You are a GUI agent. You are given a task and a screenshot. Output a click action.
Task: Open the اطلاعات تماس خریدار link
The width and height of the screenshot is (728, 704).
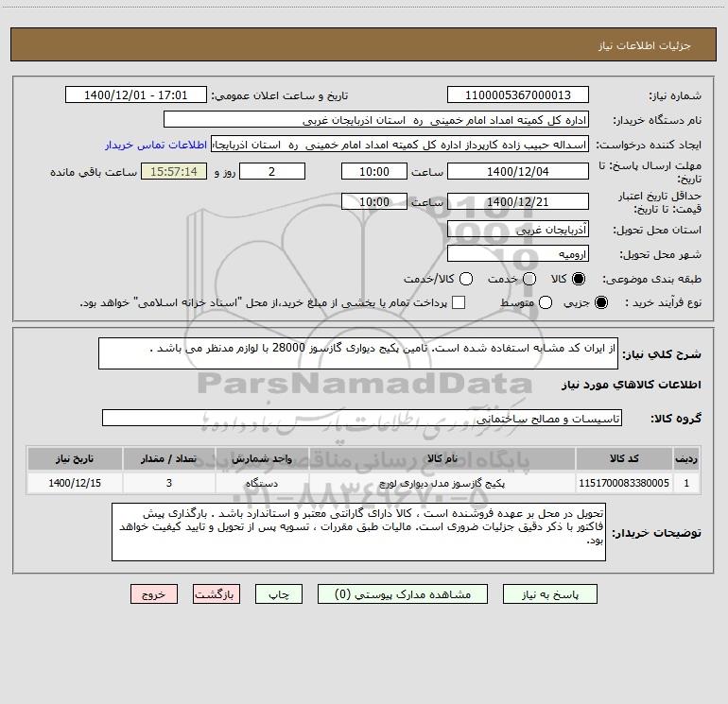pos(156,145)
